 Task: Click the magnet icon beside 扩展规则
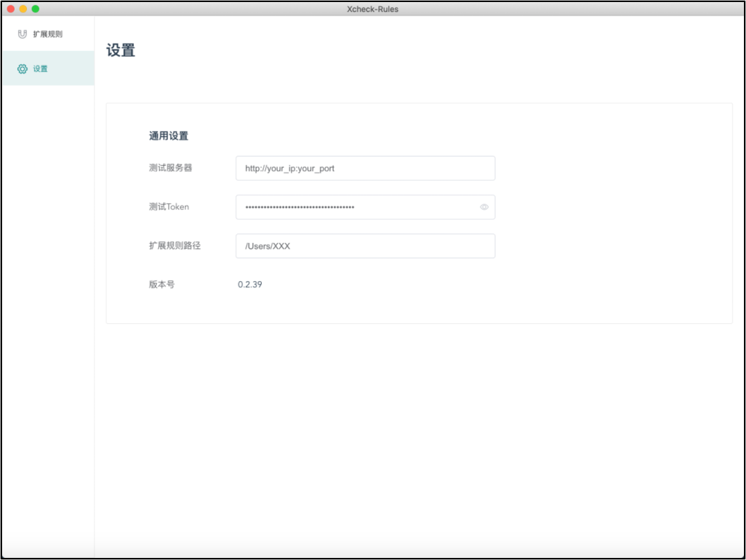point(22,34)
